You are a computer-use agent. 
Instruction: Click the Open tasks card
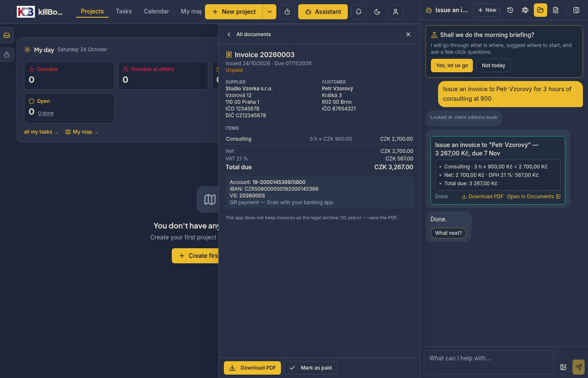tap(69, 108)
